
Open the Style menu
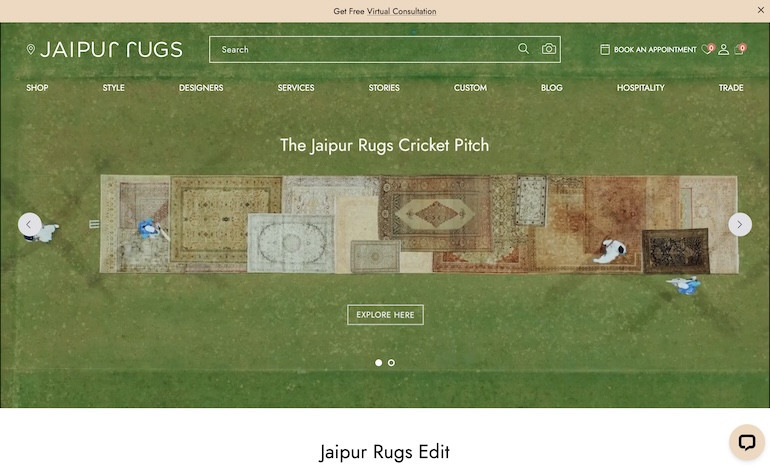[113, 88]
